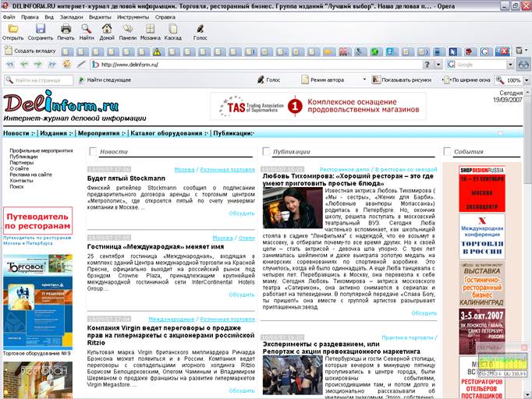The image size is (532, 399).
Task: Click the back arrow navigation icon
Action: 23,64
